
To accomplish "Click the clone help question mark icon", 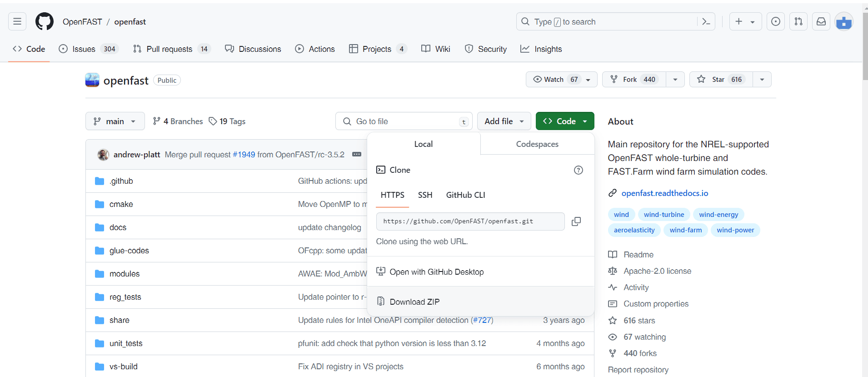I will pos(579,170).
